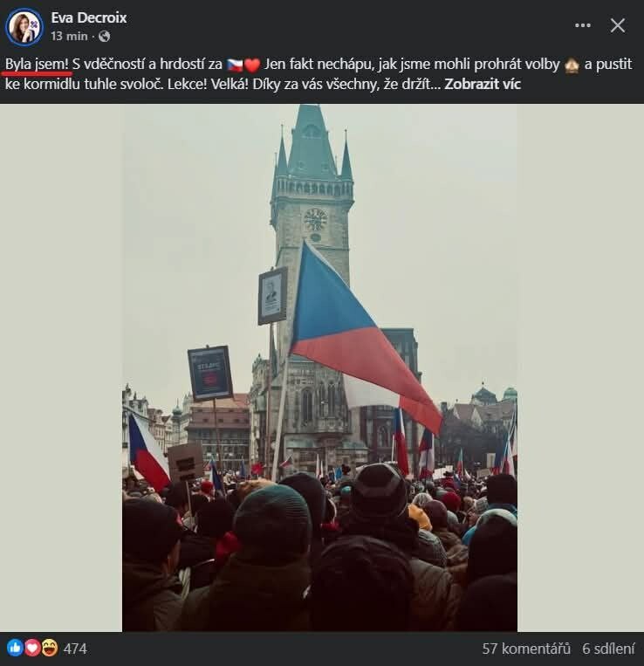644x666 pixels.
Task: Click the monkey emoji in post text
Action: click(572, 65)
